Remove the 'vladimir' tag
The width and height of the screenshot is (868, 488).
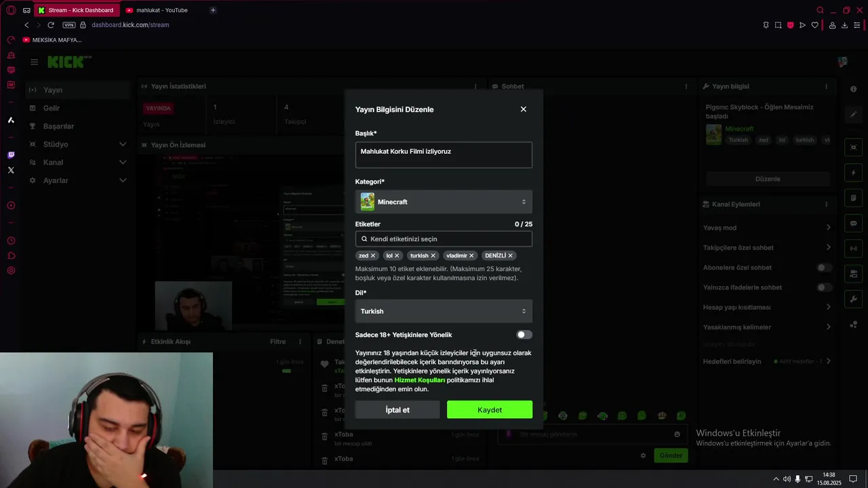(471, 256)
